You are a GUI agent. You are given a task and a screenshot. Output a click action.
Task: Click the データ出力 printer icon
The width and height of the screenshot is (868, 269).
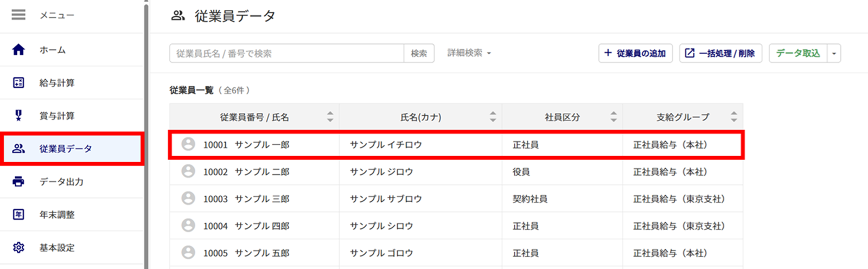pyautogui.click(x=18, y=182)
